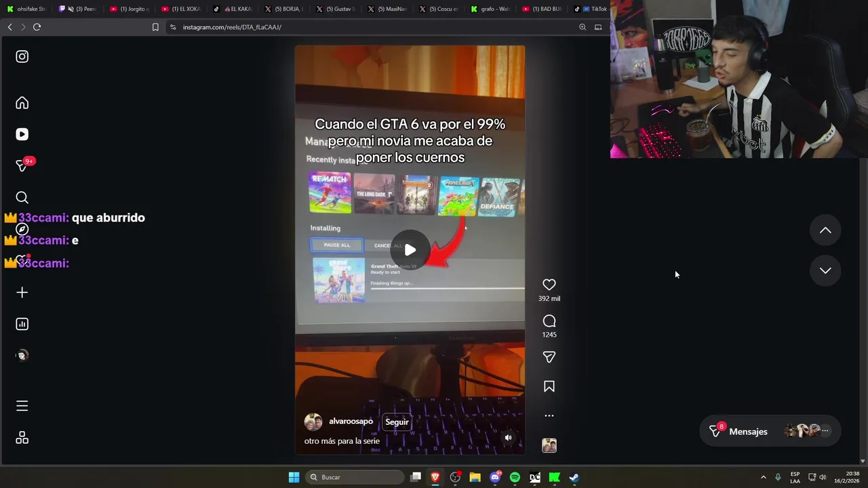Viewport: 868px width, 488px height.
Task: Open Kick app taskbar icon
Action: pos(554,477)
